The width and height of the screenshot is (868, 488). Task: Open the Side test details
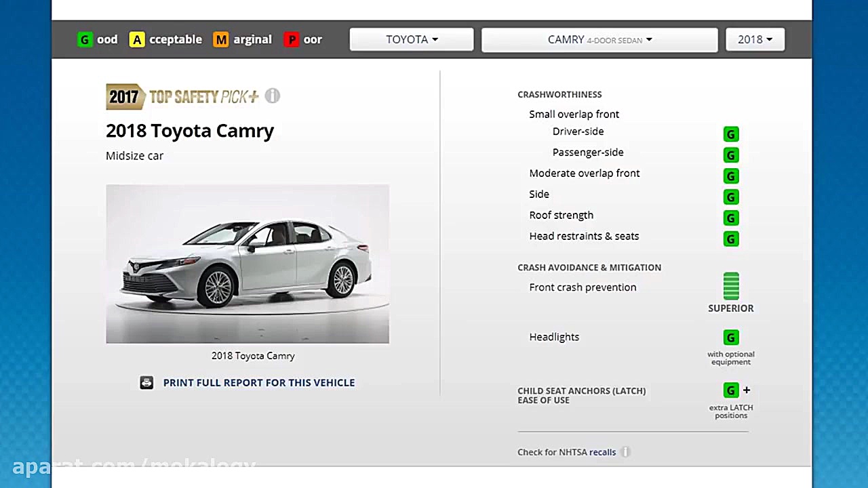click(539, 195)
